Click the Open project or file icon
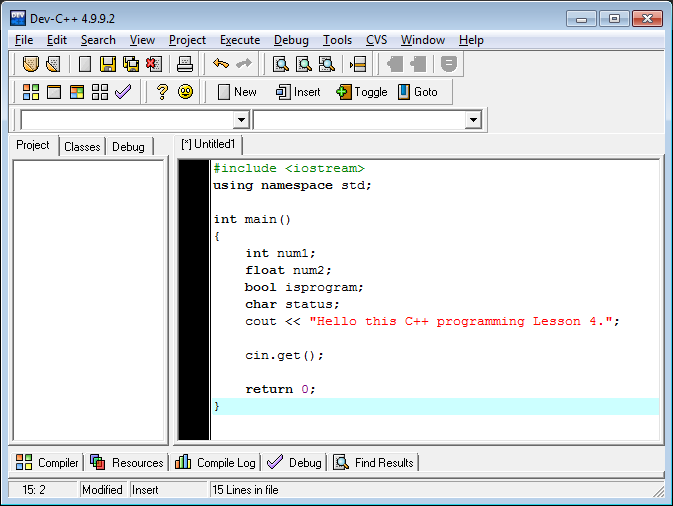 click(30, 64)
